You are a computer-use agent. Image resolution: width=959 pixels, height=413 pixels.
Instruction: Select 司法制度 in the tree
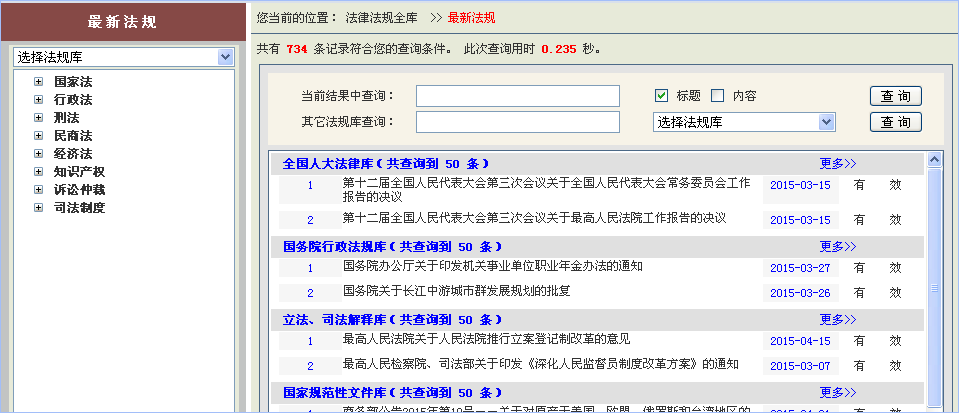[x=80, y=207]
